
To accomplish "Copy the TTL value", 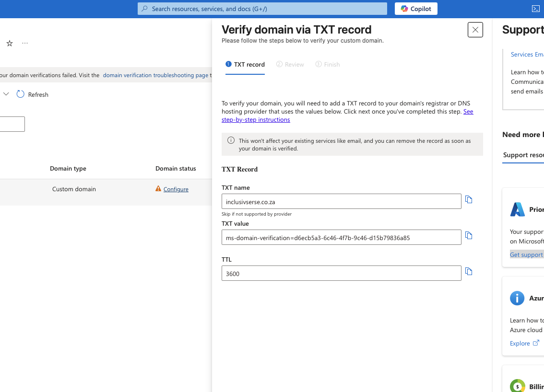I will click(469, 271).
